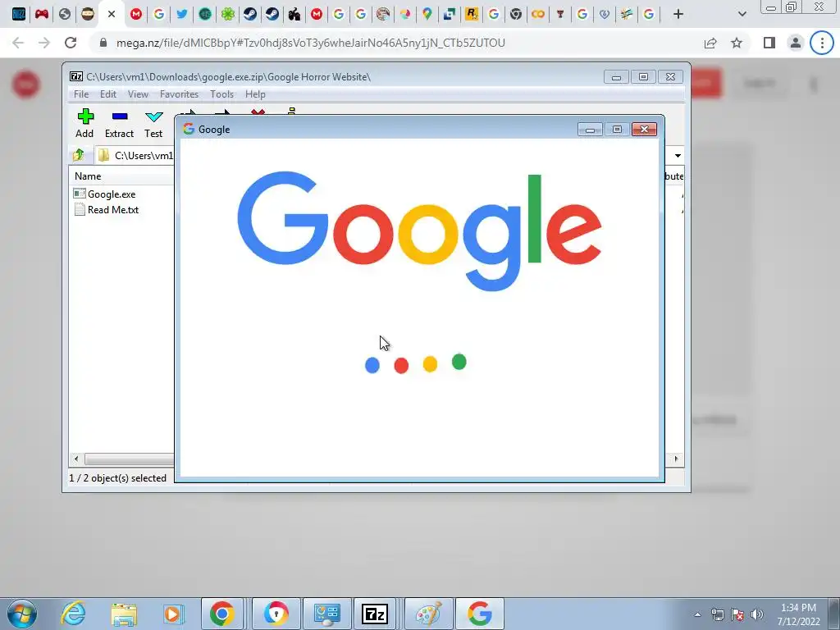Open the volume control in tray

[x=757, y=614]
